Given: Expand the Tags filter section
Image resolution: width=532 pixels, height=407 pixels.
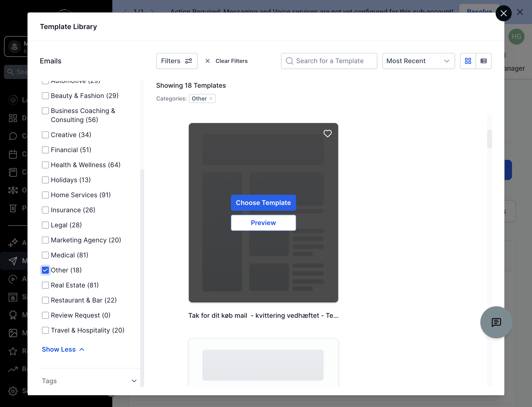Looking at the screenshot, I should coord(89,381).
